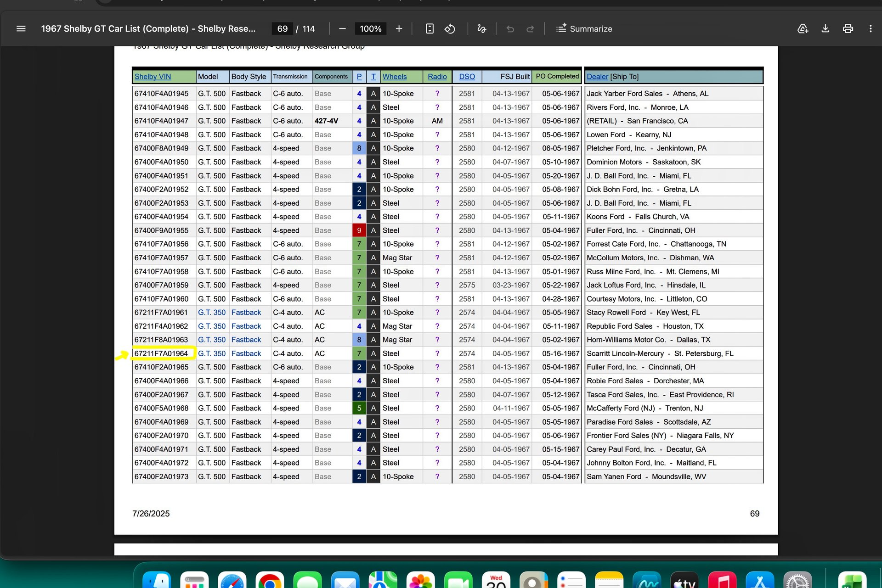
Task: Open the sidebar hamburger menu
Action: tap(21, 28)
